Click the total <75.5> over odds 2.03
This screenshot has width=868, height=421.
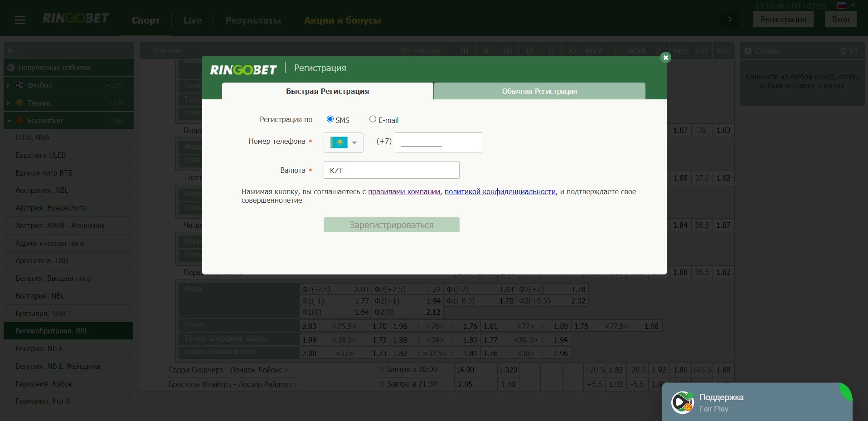click(309, 326)
